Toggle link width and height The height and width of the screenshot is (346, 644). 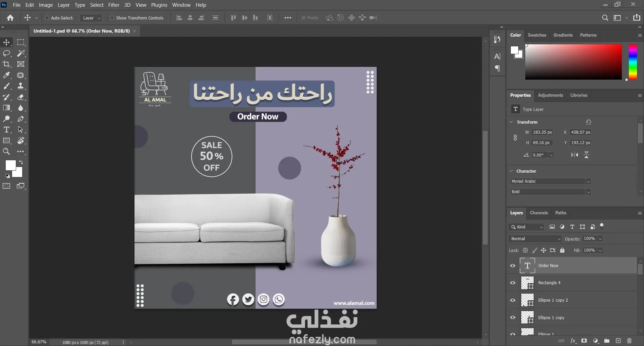[x=515, y=138]
